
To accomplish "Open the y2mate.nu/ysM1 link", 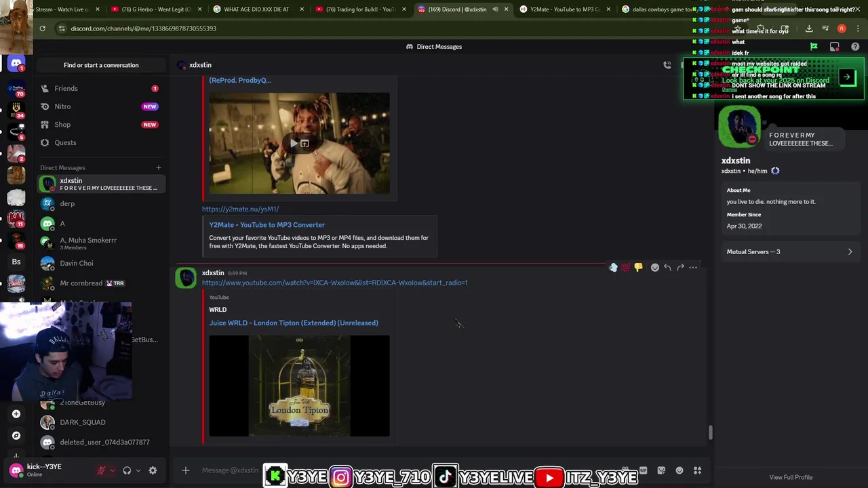I will (240, 209).
